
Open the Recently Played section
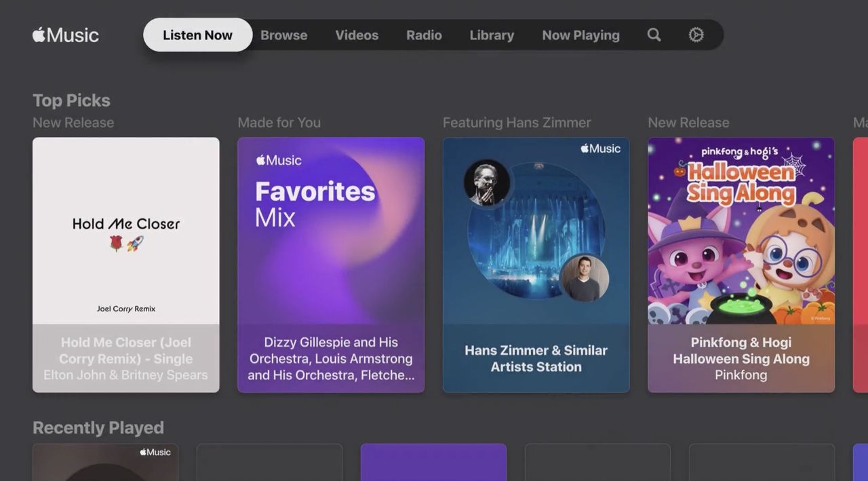(98, 427)
